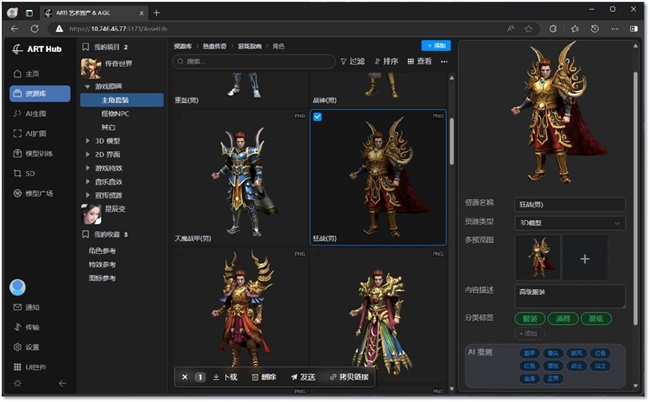Open the 模型广场 model plaza
The width and height of the screenshot is (650, 402).
coord(38,193)
